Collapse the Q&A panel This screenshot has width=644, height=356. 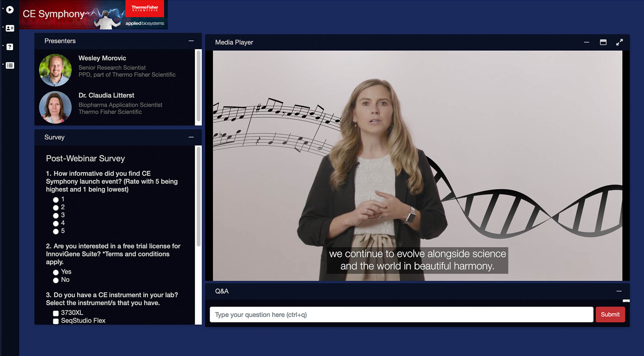619,291
